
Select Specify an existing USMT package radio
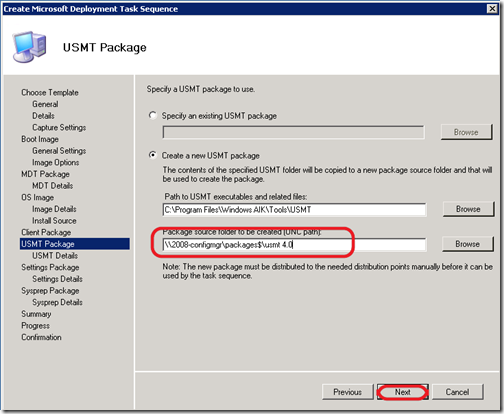[153, 116]
